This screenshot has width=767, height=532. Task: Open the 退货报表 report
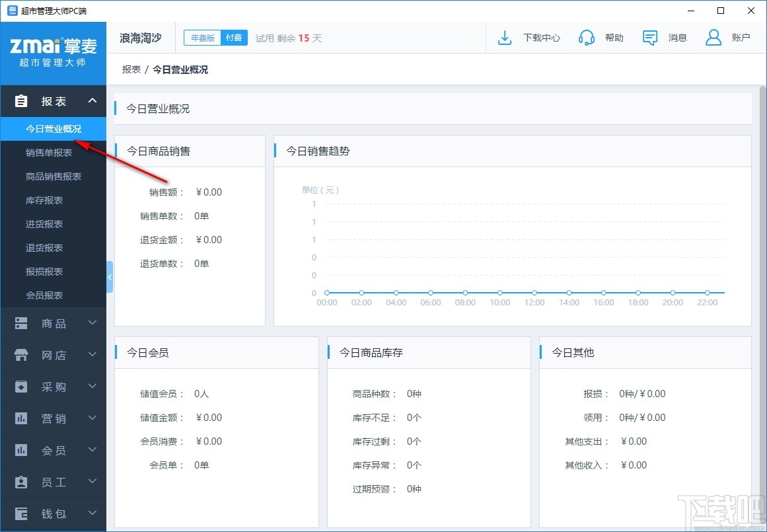click(x=54, y=248)
